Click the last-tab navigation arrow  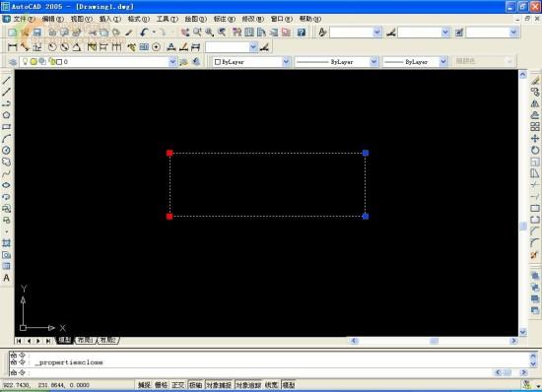(x=48, y=341)
